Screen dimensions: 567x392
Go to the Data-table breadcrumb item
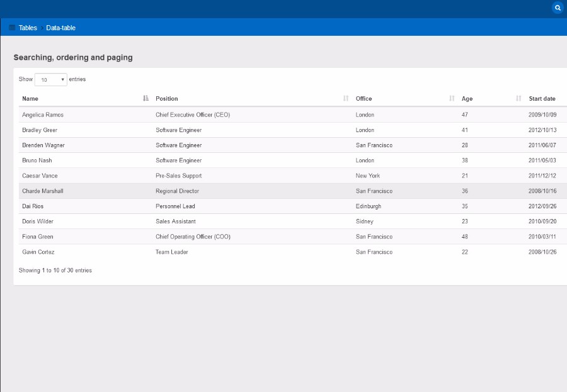tap(60, 28)
